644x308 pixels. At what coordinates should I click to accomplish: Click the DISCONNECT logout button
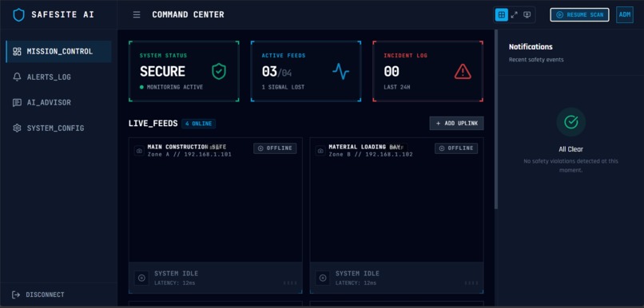coord(38,294)
